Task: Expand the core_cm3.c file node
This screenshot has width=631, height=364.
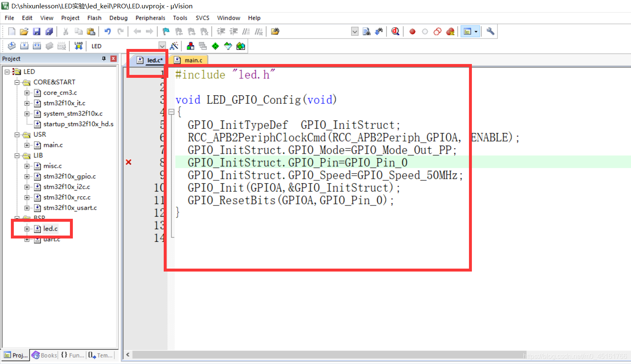Action: 27,93
